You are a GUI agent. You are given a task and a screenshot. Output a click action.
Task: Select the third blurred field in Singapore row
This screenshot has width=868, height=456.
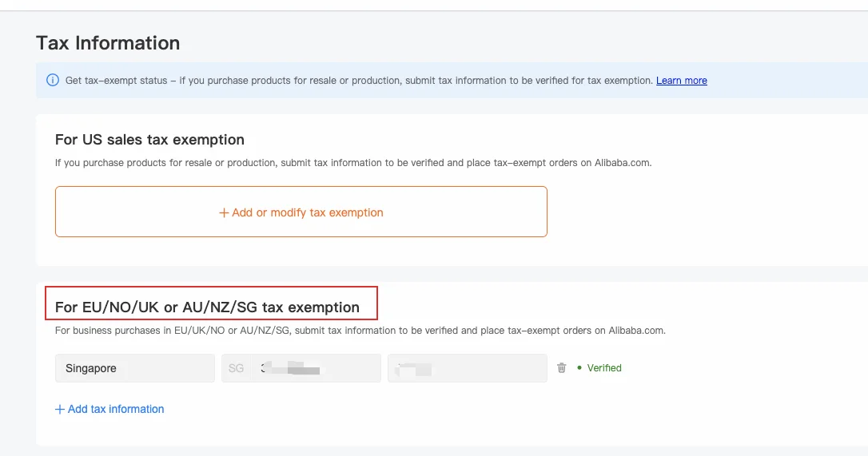(x=467, y=368)
